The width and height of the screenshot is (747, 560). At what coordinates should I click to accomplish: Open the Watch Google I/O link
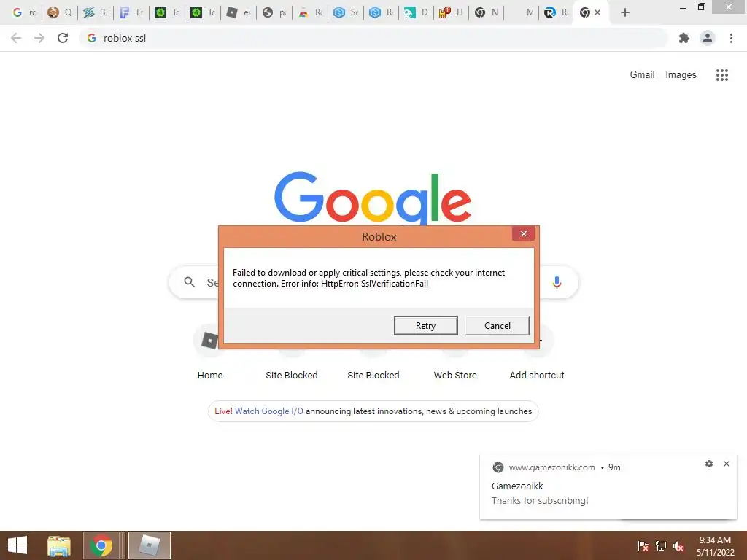[x=268, y=411]
